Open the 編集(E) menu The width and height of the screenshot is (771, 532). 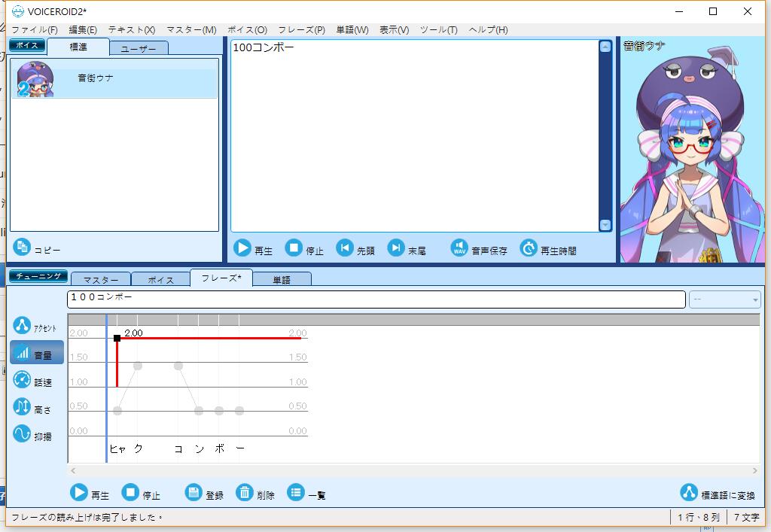click(83, 30)
